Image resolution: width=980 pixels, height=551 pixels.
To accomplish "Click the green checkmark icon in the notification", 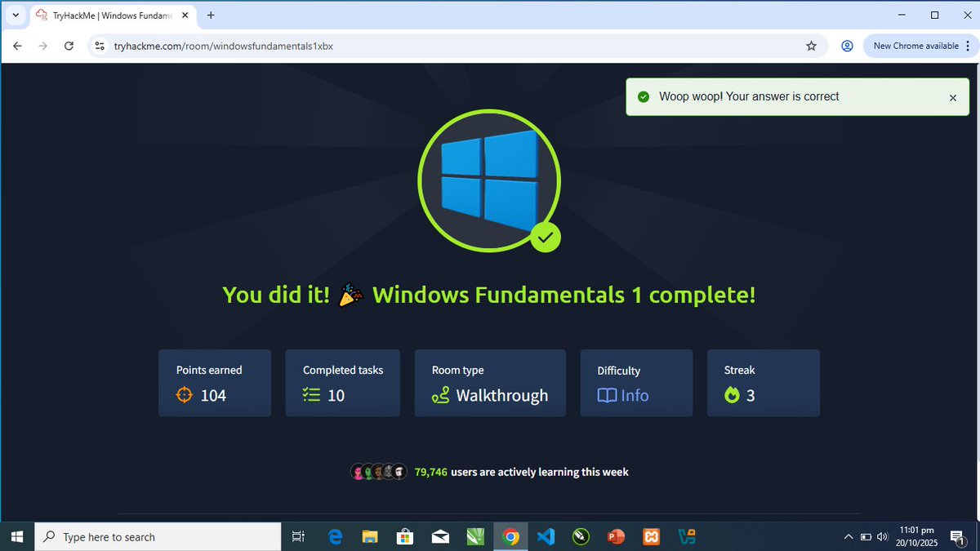I will coord(644,97).
